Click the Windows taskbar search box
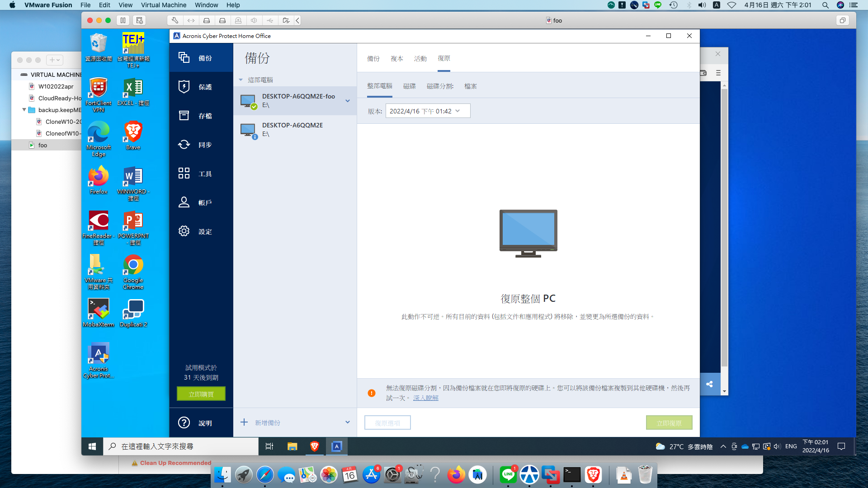868x488 pixels. click(181, 446)
